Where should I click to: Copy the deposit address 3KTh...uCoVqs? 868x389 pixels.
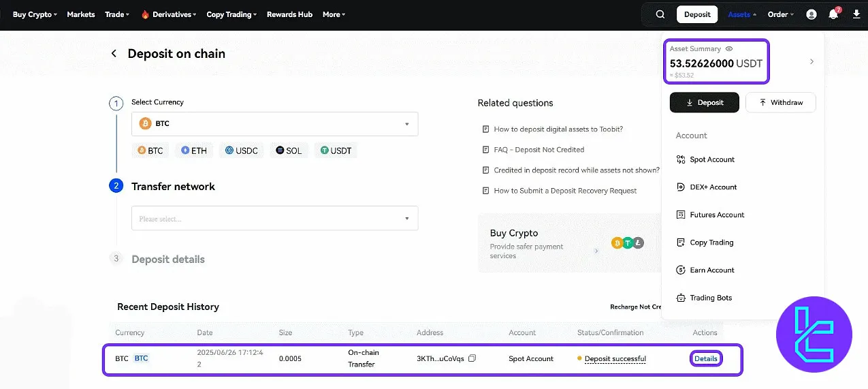click(472, 358)
